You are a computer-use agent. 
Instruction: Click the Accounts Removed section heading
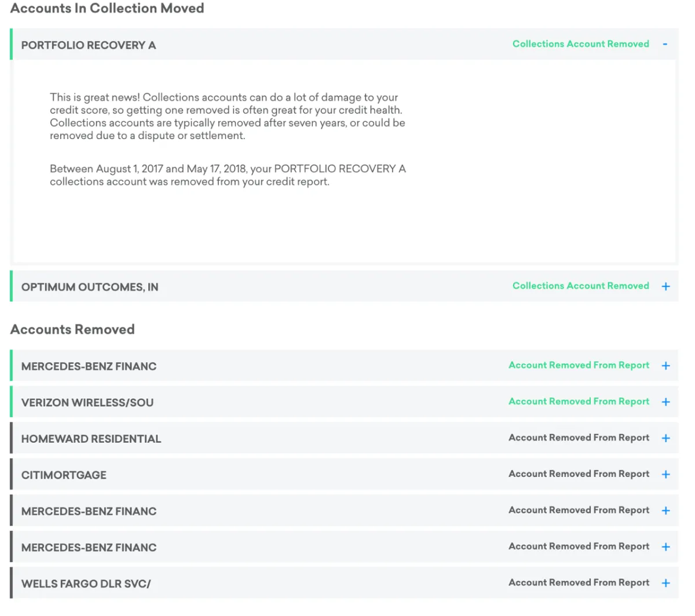pos(72,329)
